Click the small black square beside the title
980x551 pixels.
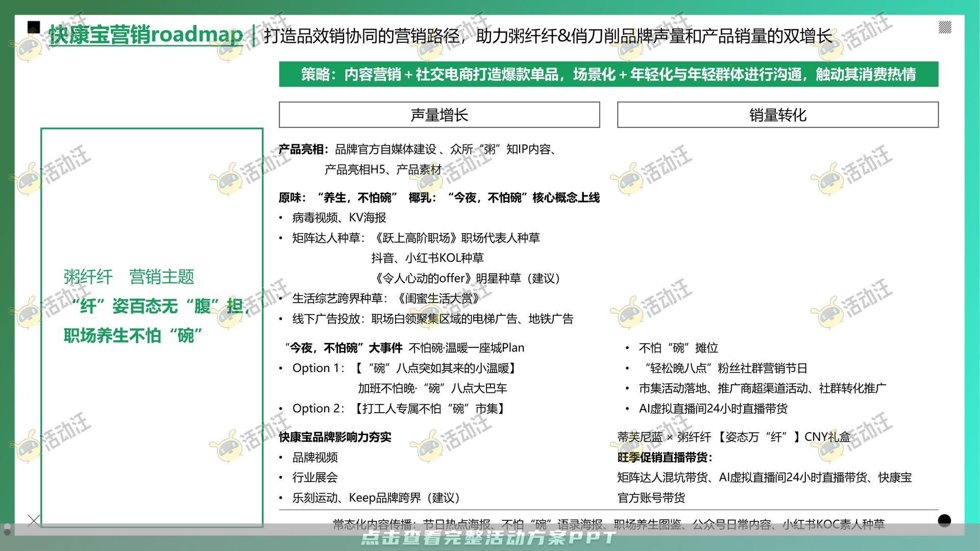(x=34, y=27)
